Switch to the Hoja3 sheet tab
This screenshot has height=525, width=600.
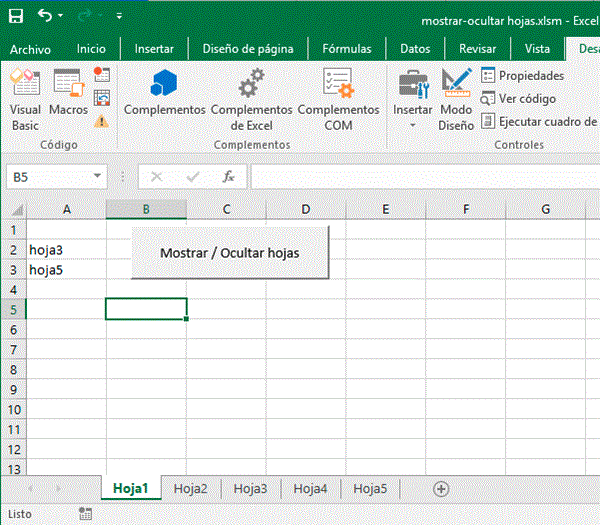(250, 489)
